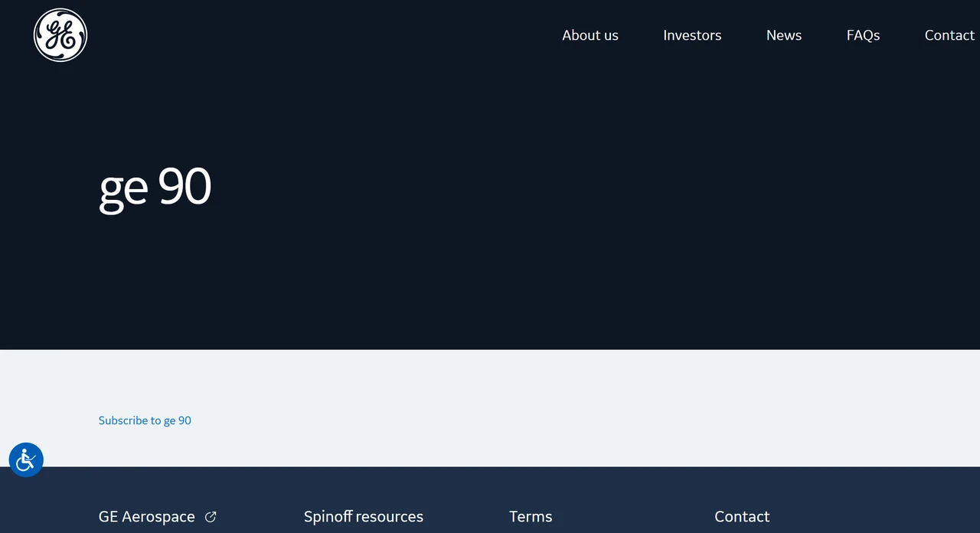Activate the blue accessibility button bottom left
Image resolution: width=980 pixels, height=533 pixels.
pos(26,459)
